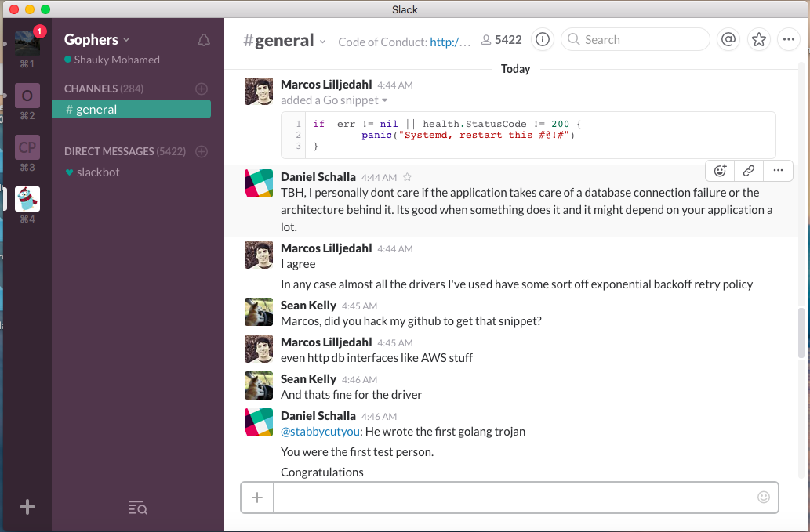Click in the Search field
Screen dimensions: 810x532
click(635, 39)
